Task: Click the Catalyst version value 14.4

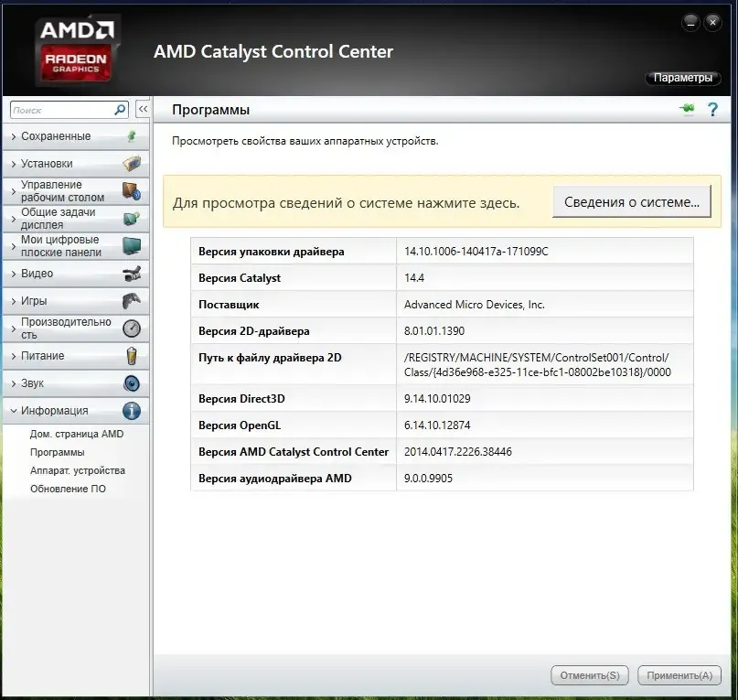Action: click(413, 278)
